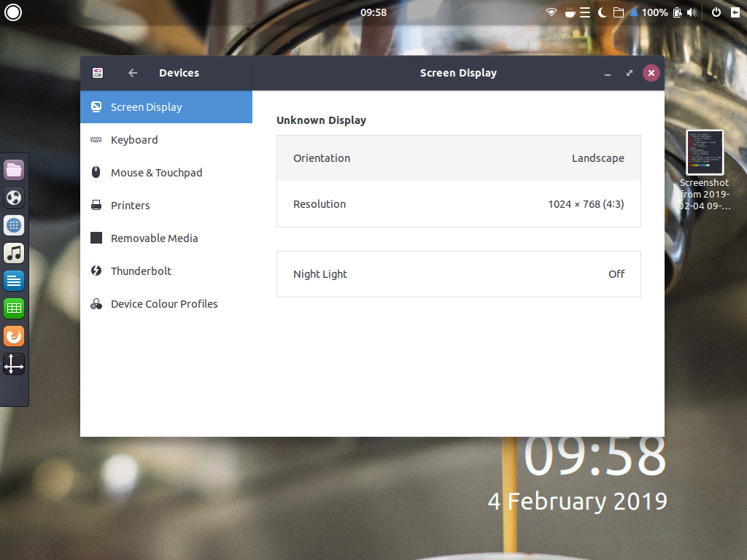747x560 pixels.
Task: Open the Resolution selector
Action: [x=586, y=204]
